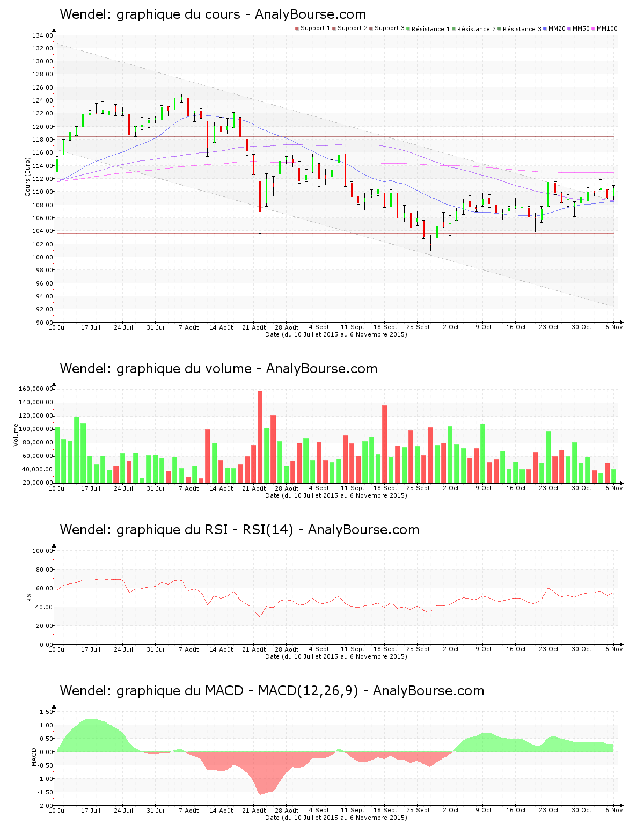Screen dimensions: 644x832
Task: Click the 80.00 RSI axis value
Action: tap(44, 570)
